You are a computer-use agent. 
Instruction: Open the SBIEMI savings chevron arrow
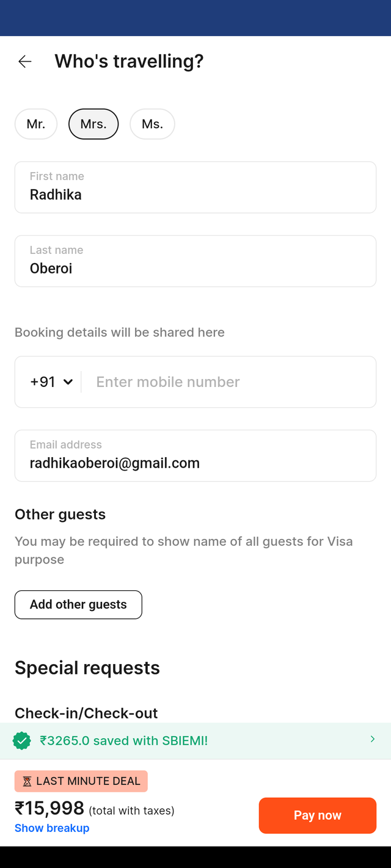pyautogui.click(x=373, y=739)
